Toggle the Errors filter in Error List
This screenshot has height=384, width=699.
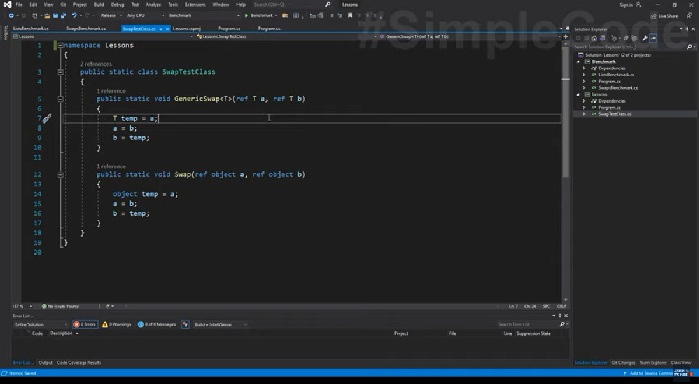pyautogui.click(x=85, y=325)
